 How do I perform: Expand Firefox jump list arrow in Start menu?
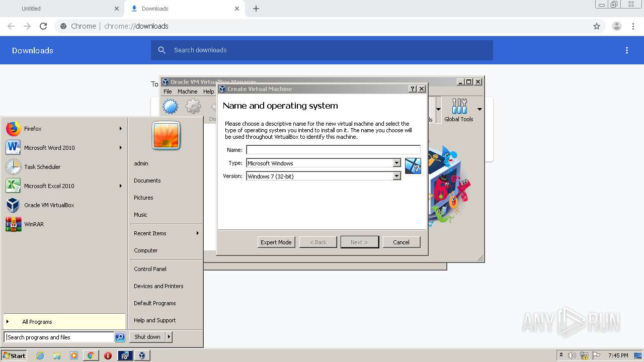[121, 129]
